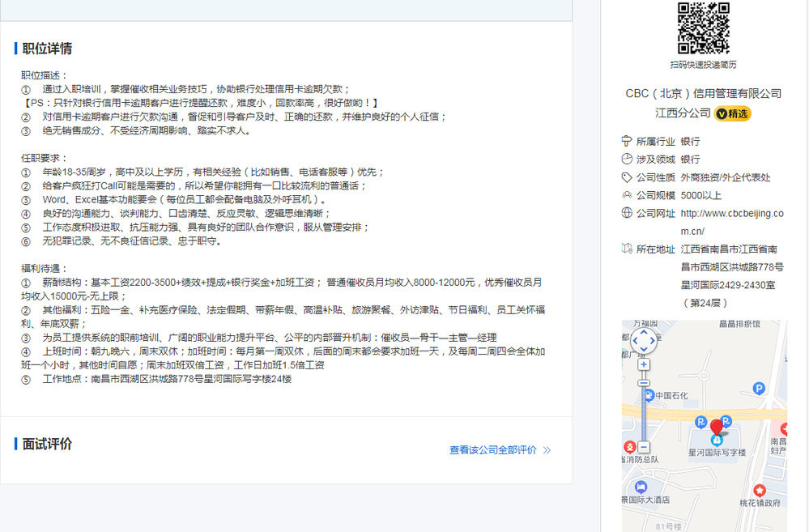
Task: Click the QR code for resume submission
Action: (703, 28)
